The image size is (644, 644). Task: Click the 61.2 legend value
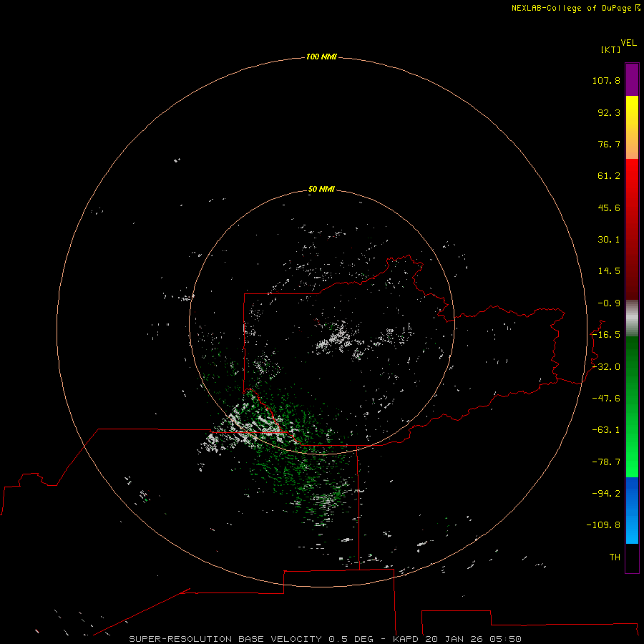(x=609, y=176)
